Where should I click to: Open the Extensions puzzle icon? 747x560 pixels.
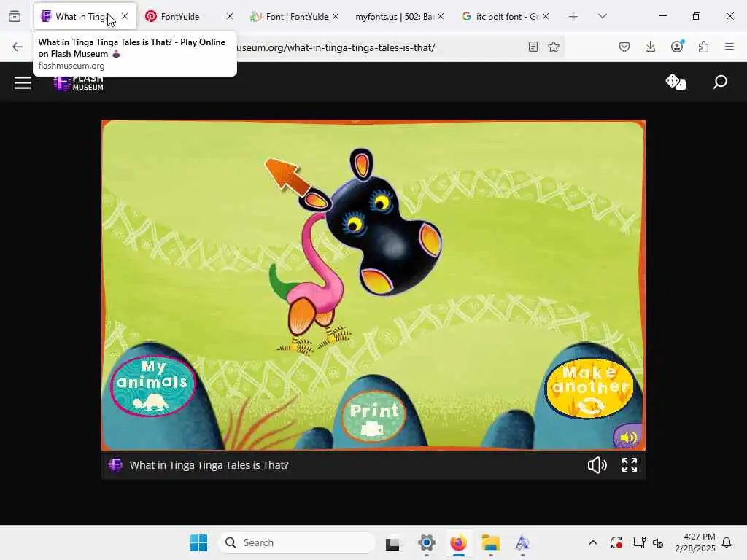click(x=703, y=47)
